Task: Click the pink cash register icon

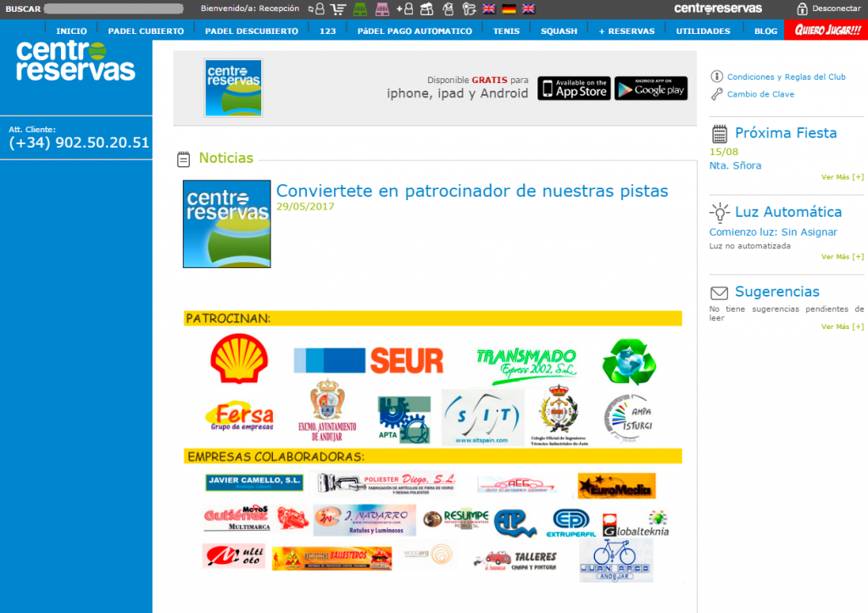Action: 382,8
